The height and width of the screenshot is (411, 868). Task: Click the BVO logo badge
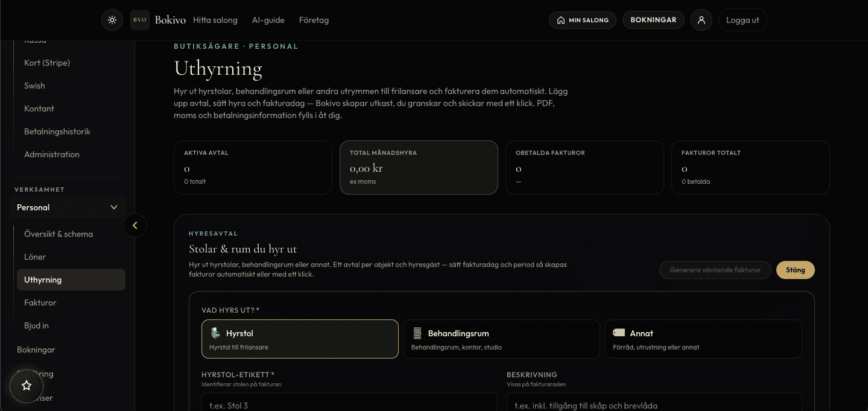[x=140, y=20]
